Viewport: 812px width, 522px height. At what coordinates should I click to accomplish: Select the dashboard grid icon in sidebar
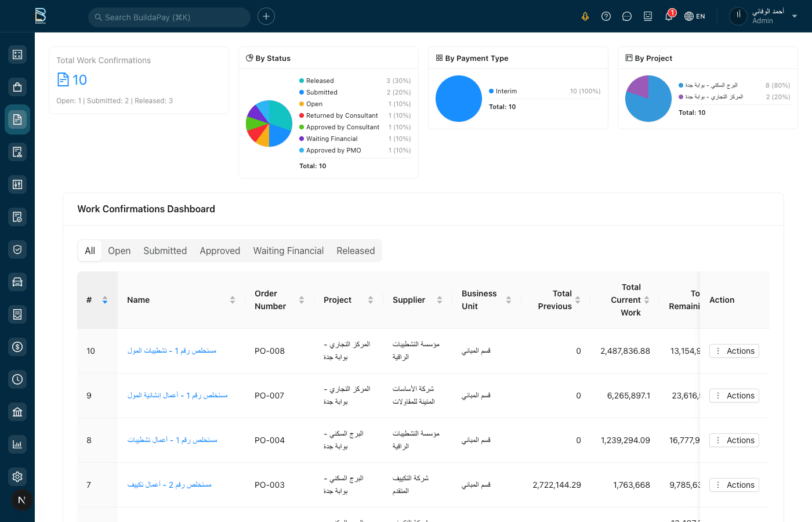tap(17, 54)
